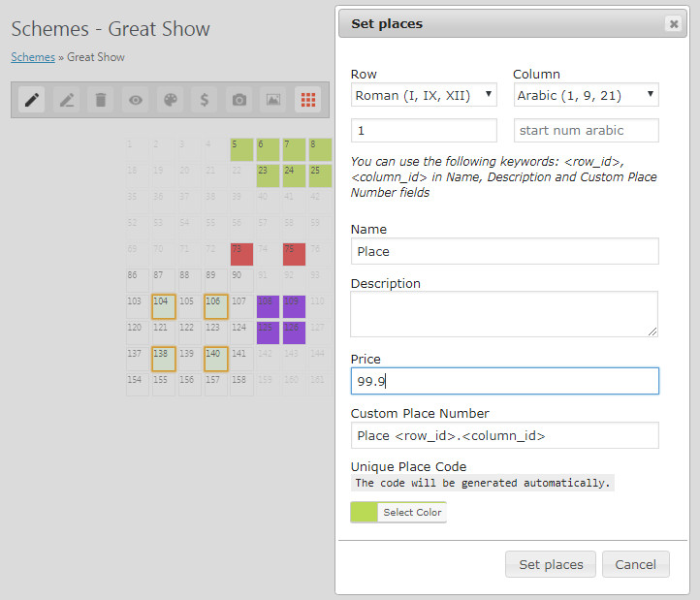Click into the Description text area
Image resolution: width=700 pixels, height=600 pixels.
click(504, 314)
